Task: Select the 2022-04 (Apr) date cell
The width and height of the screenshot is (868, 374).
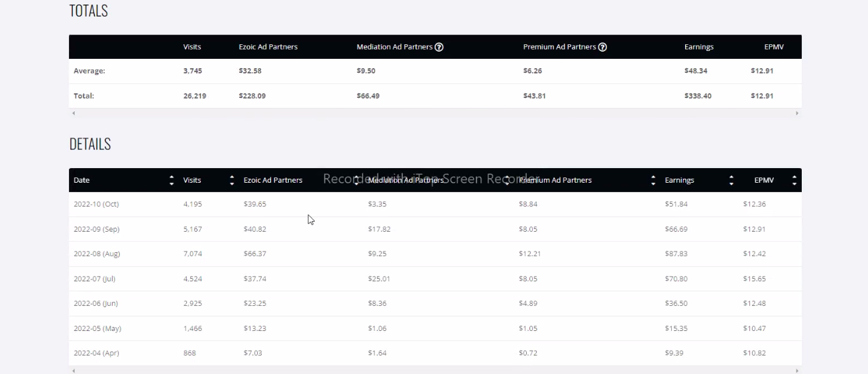Action: pos(96,353)
